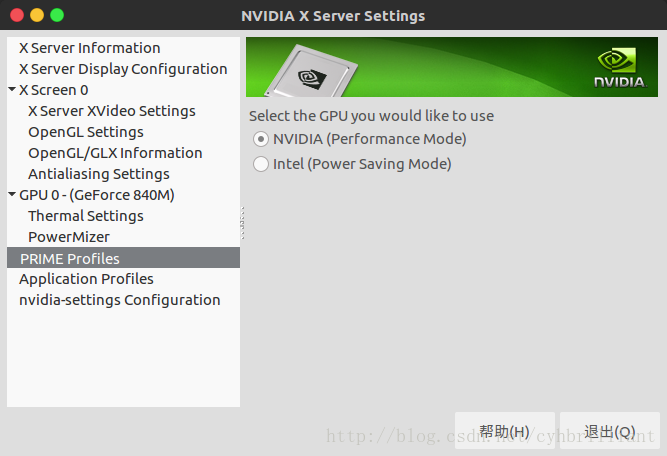The height and width of the screenshot is (456, 667).
Task: Open the PowerMizer page
Action: pos(69,237)
